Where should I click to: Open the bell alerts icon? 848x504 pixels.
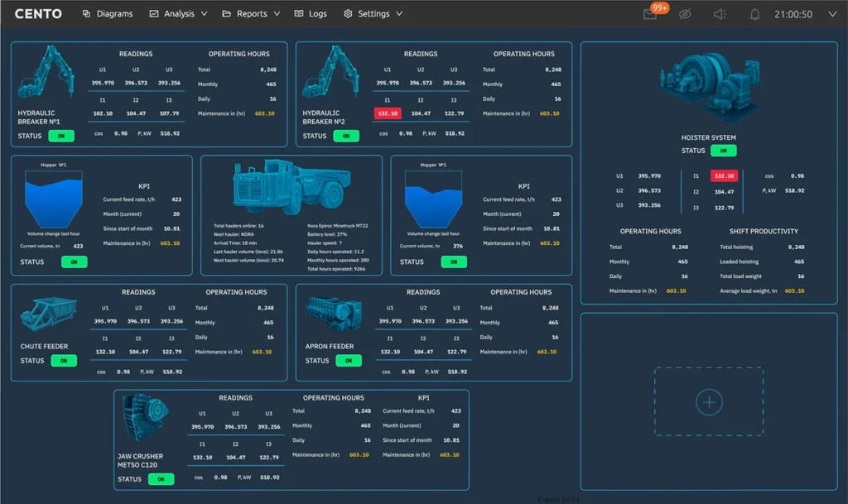pyautogui.click(x=754, y=14)
